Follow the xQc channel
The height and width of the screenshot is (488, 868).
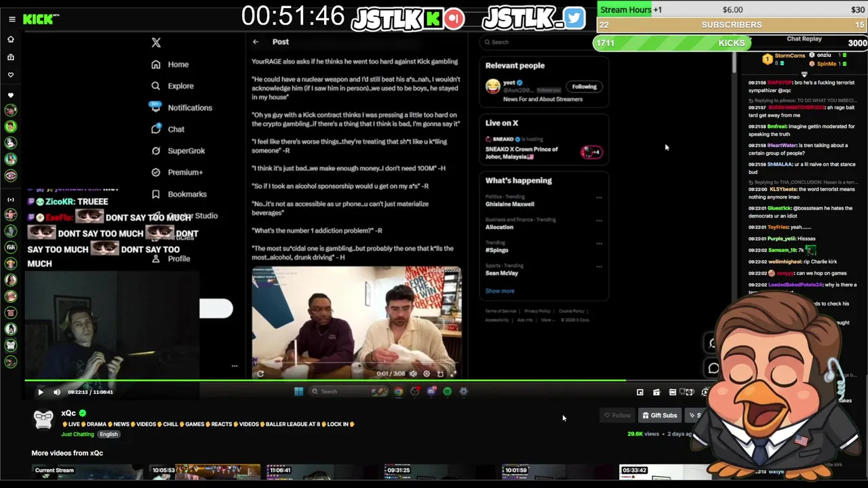[618, 415]
